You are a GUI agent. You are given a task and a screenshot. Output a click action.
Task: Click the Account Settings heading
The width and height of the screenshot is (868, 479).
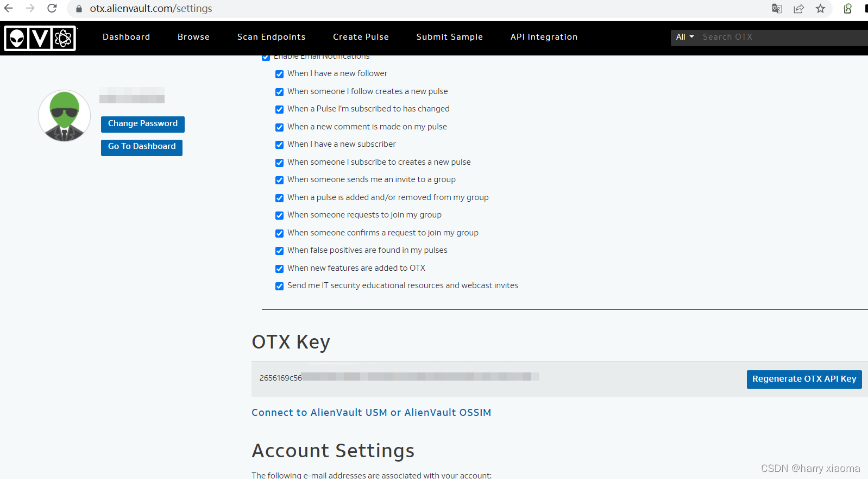pyautogui.click(x=333, y=451)
